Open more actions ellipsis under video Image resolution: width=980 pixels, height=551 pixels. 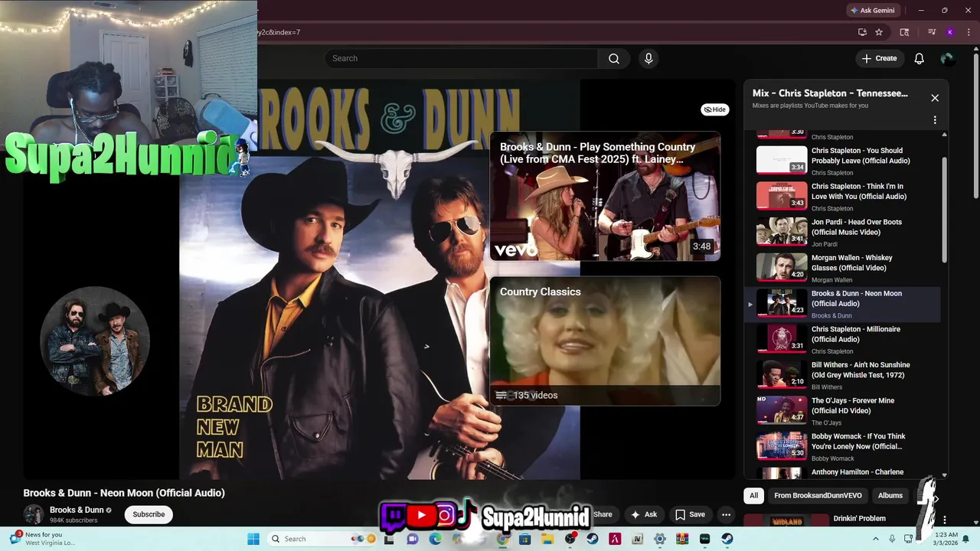click(x=726, y=514)
